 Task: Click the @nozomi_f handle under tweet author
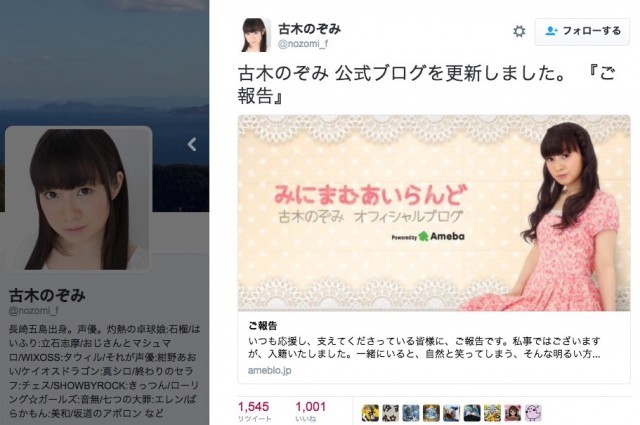(303, 44)
